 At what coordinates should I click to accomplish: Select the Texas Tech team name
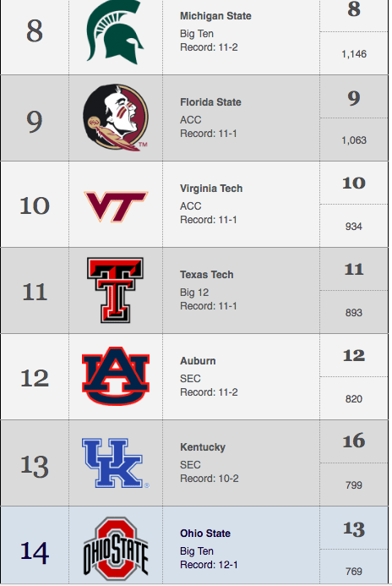coord(207,275)
